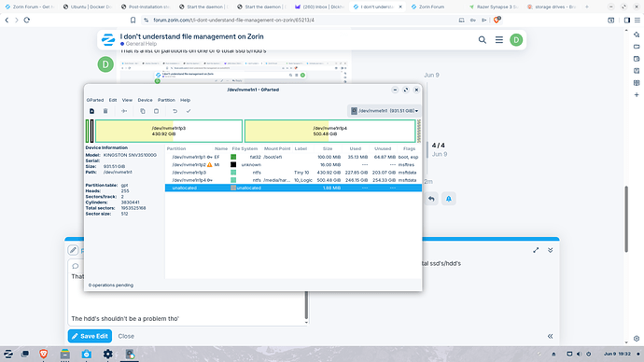This screenshot has width=644, height=362.
Task: Toggle fullscreen composer with expand arrows
Action: [x=536, y=250]
